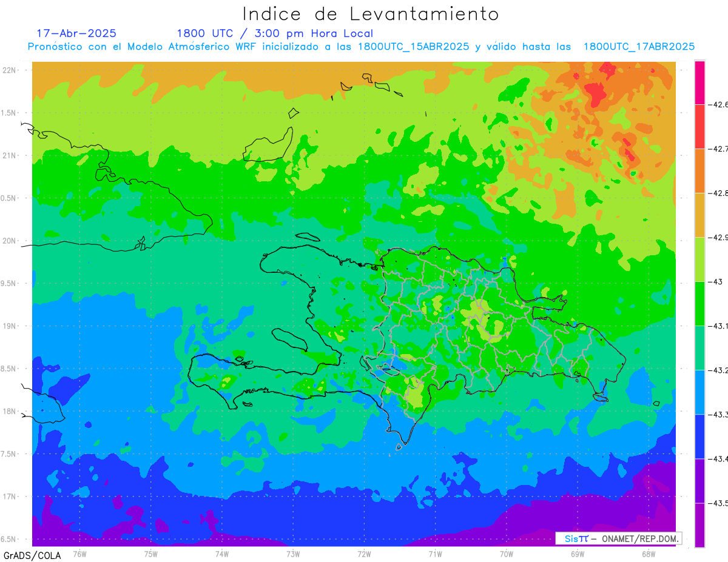The image size is (728, 562).
Task: Select the yellow-green swatch between -42.9 and -43
Action: pyautogui.click(x=700, y=259)
